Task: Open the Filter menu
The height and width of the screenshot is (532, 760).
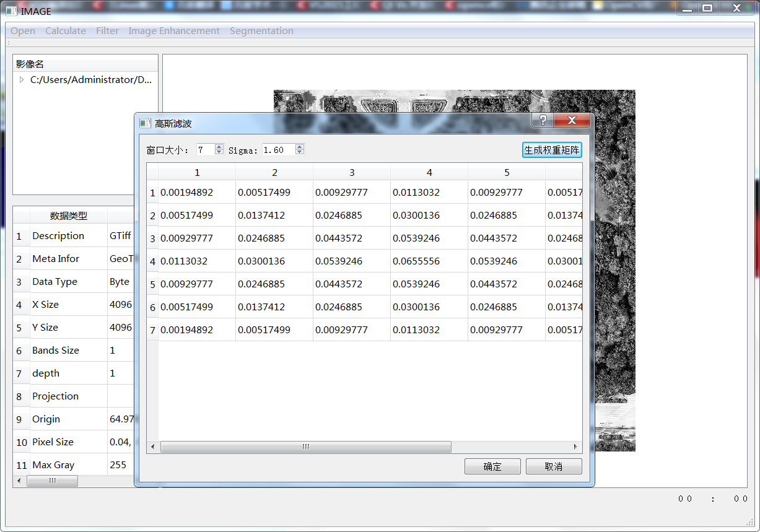Action: [x=107, y=30]
